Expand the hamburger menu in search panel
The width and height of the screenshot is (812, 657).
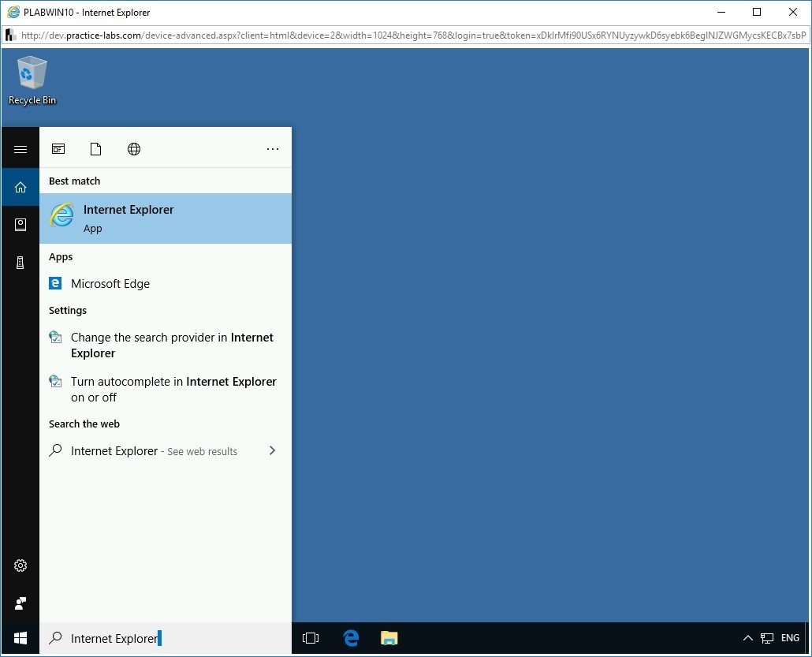click(x=20, y=147)
